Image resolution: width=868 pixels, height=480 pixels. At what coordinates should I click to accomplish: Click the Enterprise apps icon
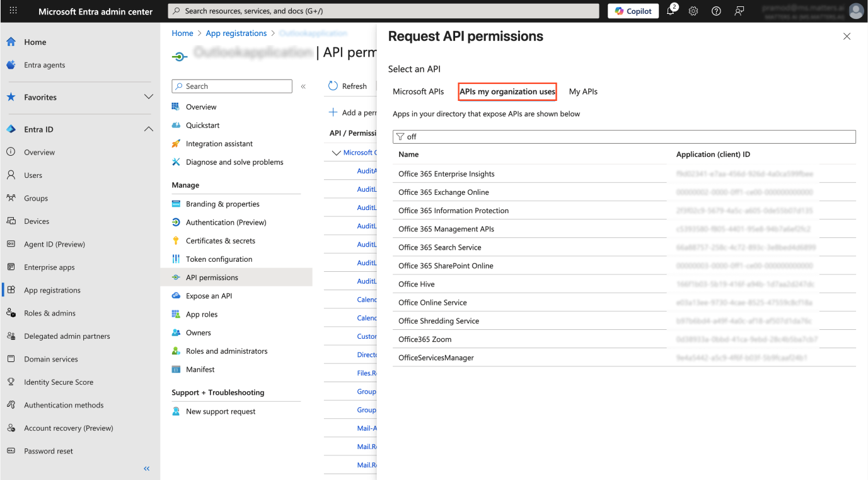coord(11,267)
